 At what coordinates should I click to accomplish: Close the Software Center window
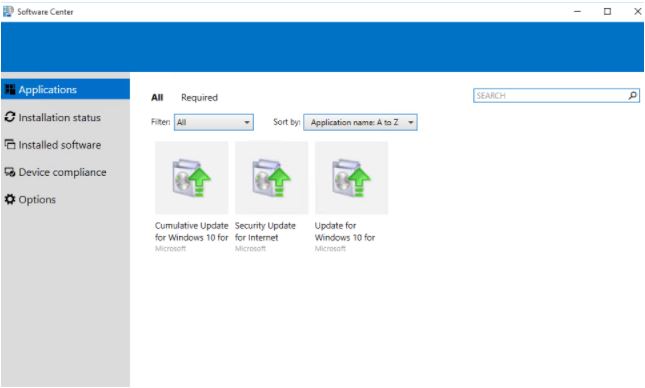[x=638, y=12]
